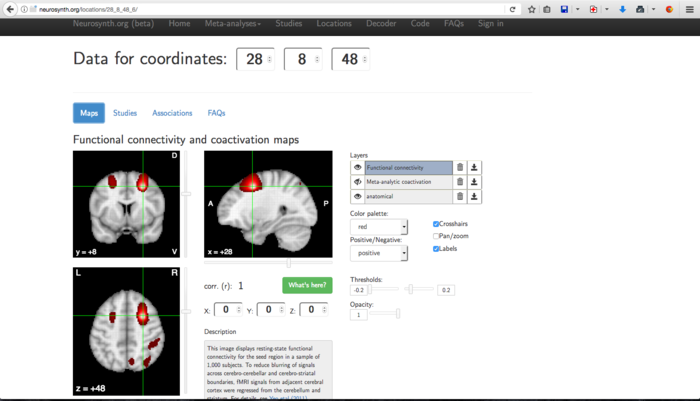Bookmark this page with the star icon
This screenshot has width=700, height=401.
[531, 9]
